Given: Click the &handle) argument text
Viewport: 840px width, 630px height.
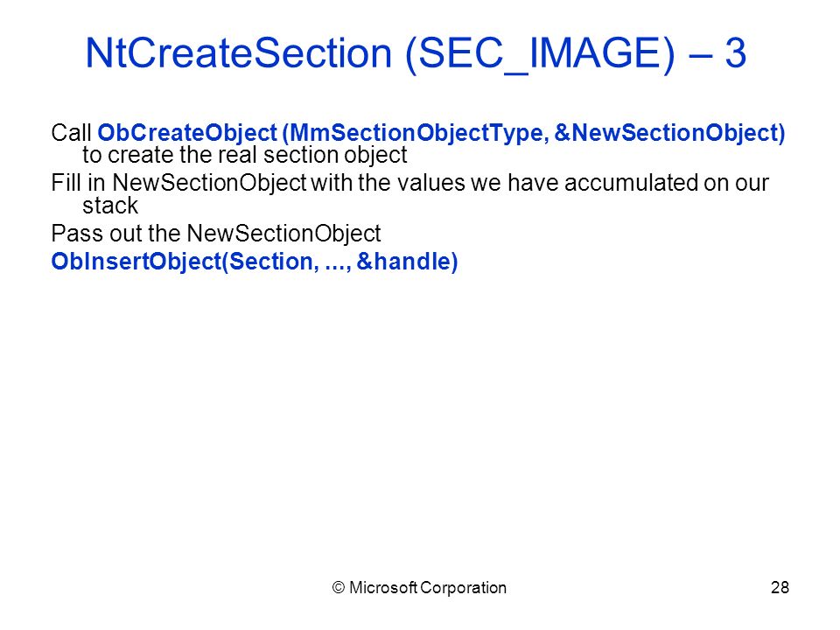Looking at the screenshot, I should 407,262.
